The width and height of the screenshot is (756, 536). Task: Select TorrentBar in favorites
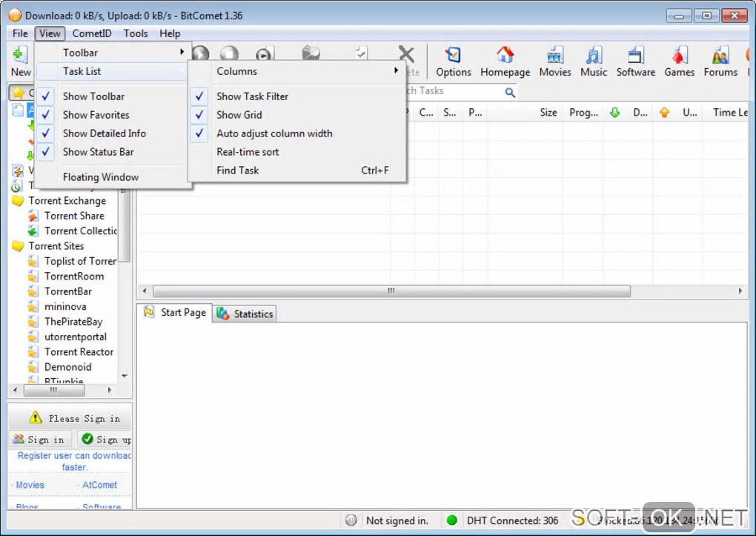[x=68, y=291]
